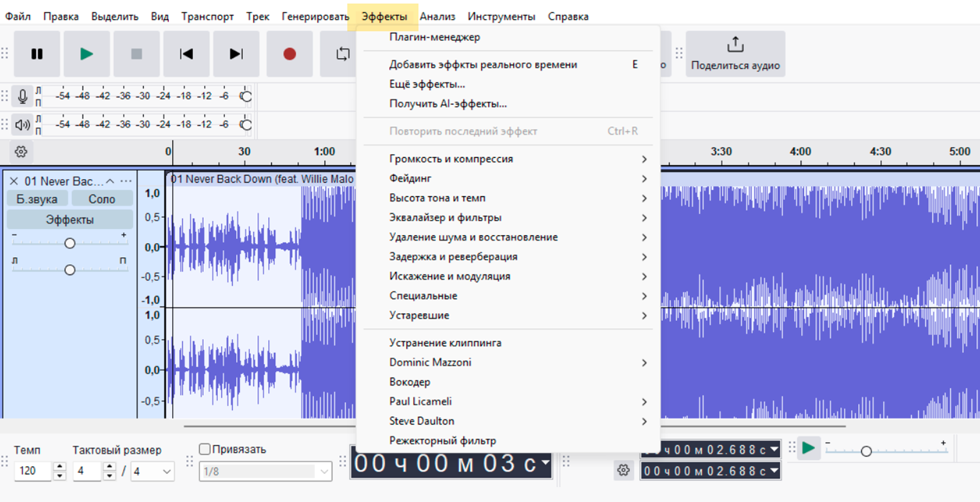Expand Громкость и компрессия submenu
This screenshot has width=980, height=502.
pyautogui.click(x=508, y=159)
